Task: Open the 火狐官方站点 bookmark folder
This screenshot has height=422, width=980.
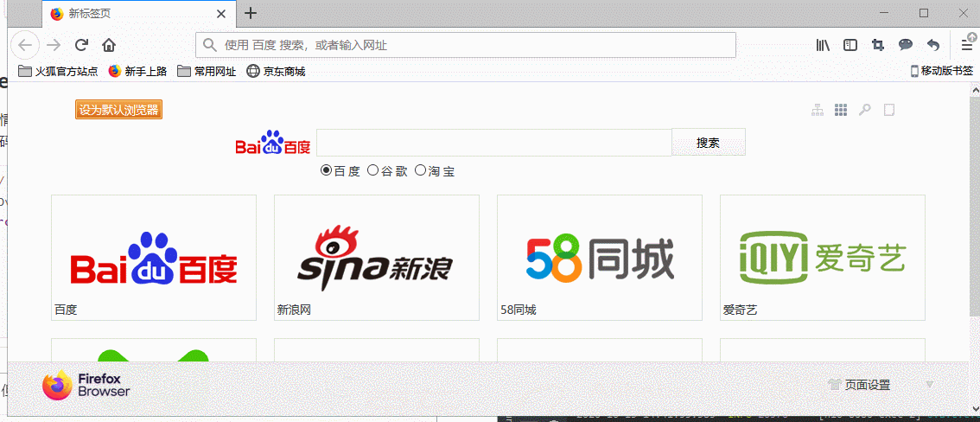Action: click(58, 71)
